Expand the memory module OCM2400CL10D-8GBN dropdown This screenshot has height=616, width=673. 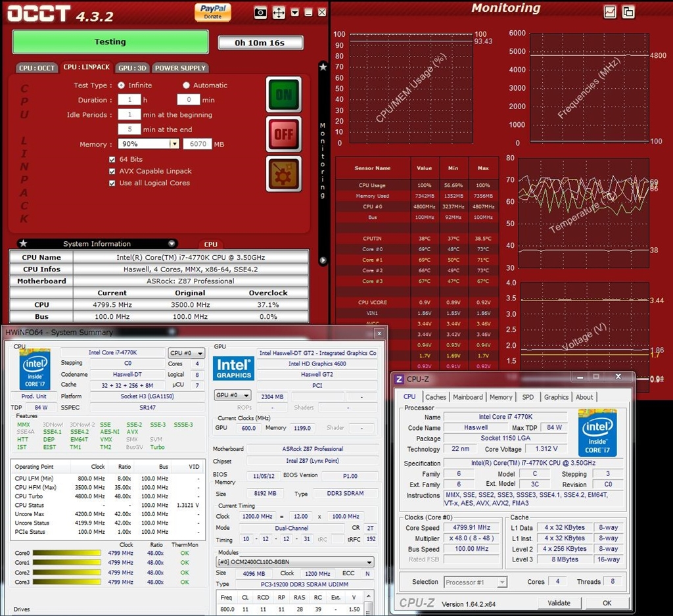click(x=295, y=562)
